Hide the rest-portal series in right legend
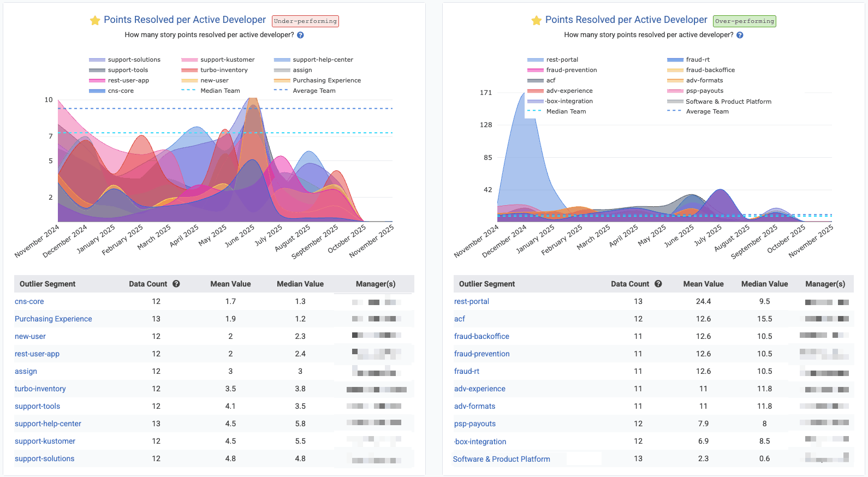This screenshot has height=477, width=868. click(562, 59)
